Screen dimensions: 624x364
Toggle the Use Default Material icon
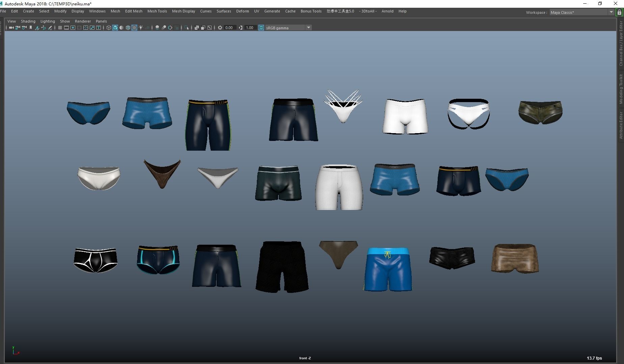click(x=121, y=28)
